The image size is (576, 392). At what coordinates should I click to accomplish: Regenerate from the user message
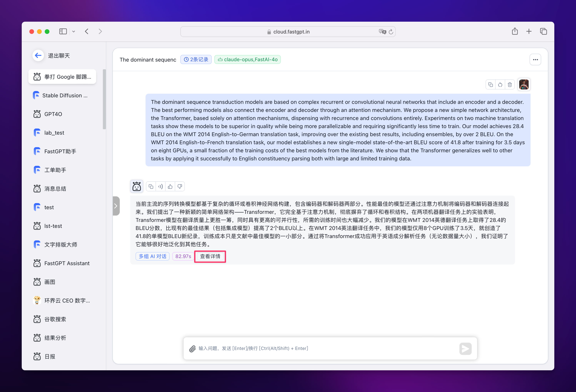[500, 85]
